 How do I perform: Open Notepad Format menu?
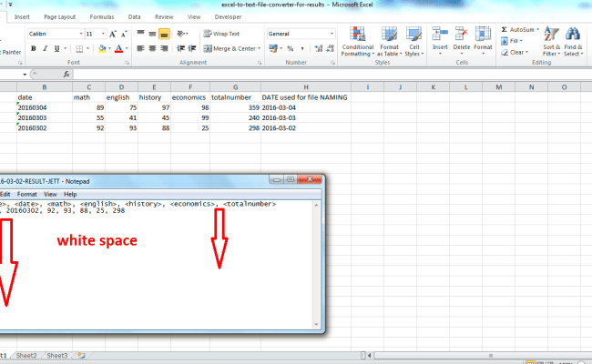coord(26,194)
